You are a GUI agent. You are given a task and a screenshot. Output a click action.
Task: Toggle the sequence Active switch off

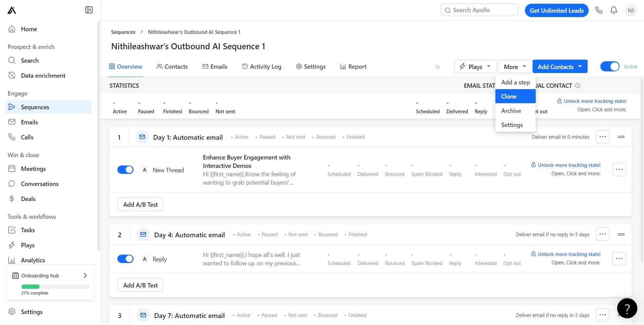609,67
